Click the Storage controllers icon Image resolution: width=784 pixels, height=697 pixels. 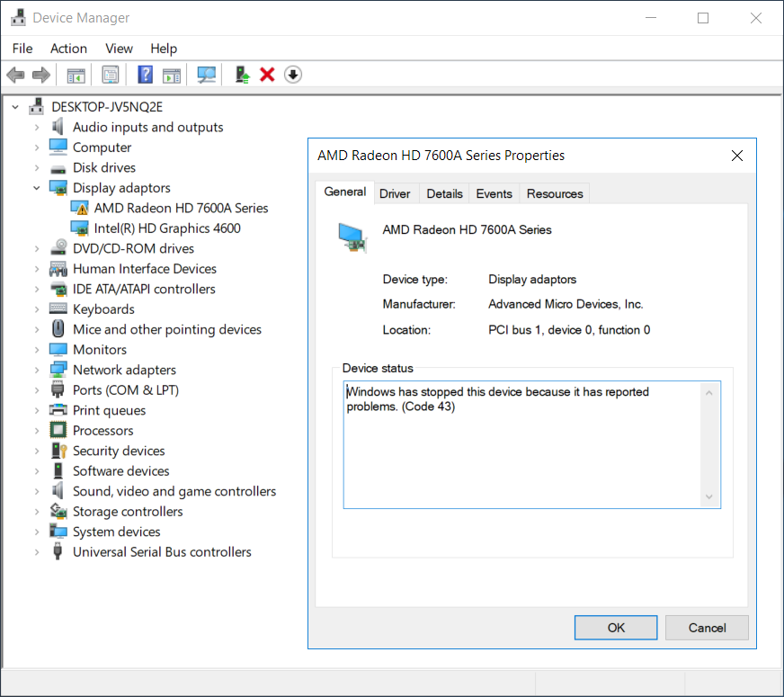(x=58, y=511)
